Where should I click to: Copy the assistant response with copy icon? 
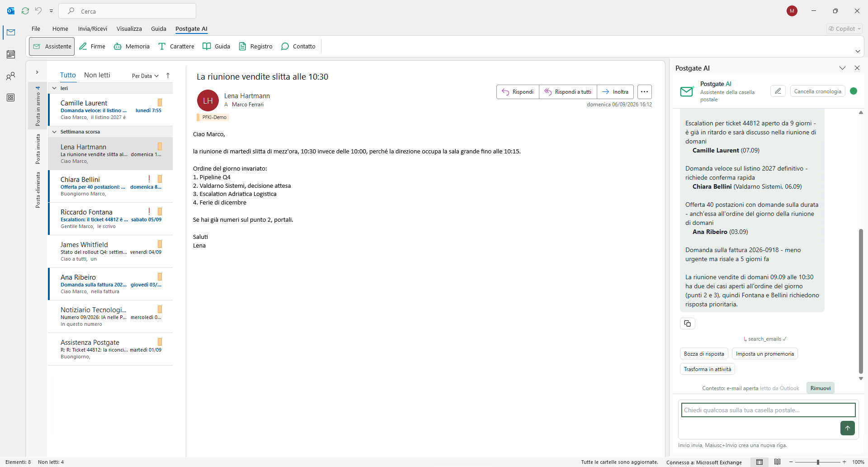tap(688, 324)
